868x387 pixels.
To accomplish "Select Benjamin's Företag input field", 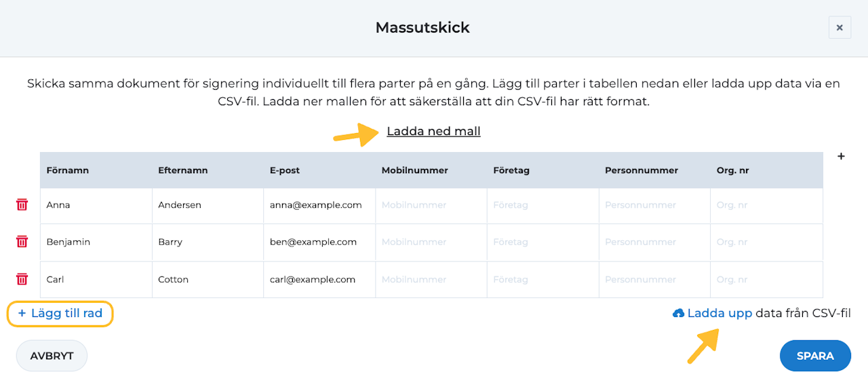I will tap(542, 242).
